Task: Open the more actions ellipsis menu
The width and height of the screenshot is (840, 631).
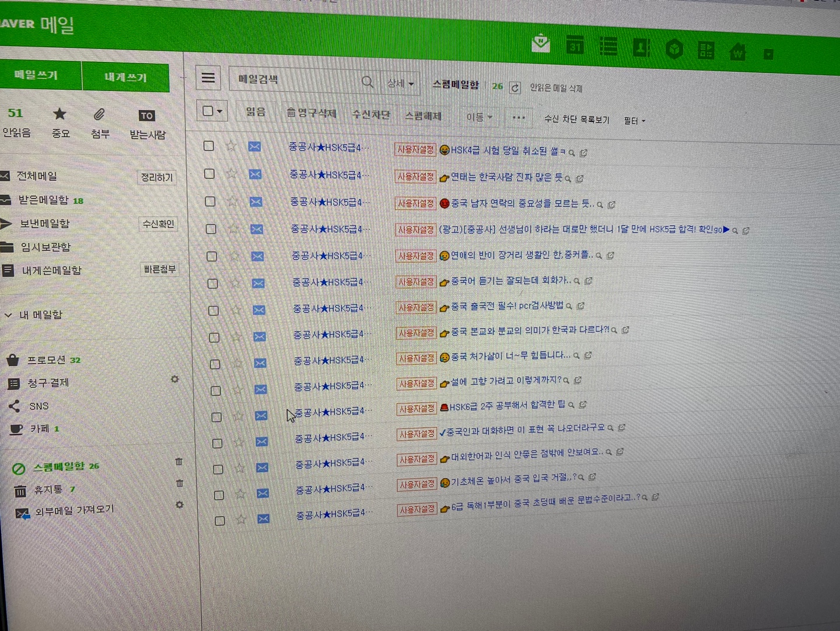Action: [519, 117]
